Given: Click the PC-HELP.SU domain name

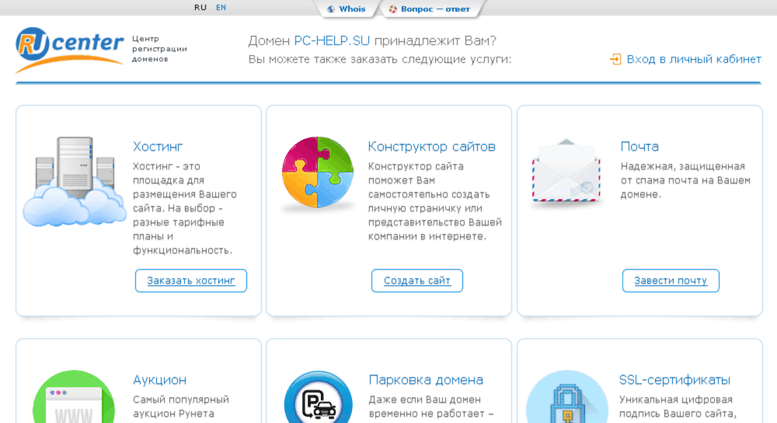Looking at the screenshot, I should coord(332,41).
